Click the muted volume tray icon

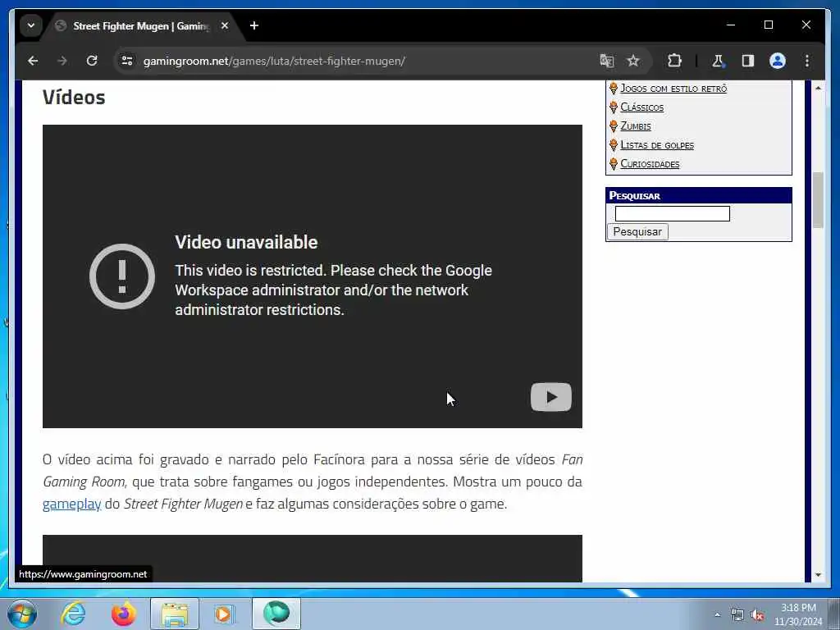pyautogui.click(x=757, y=615)
